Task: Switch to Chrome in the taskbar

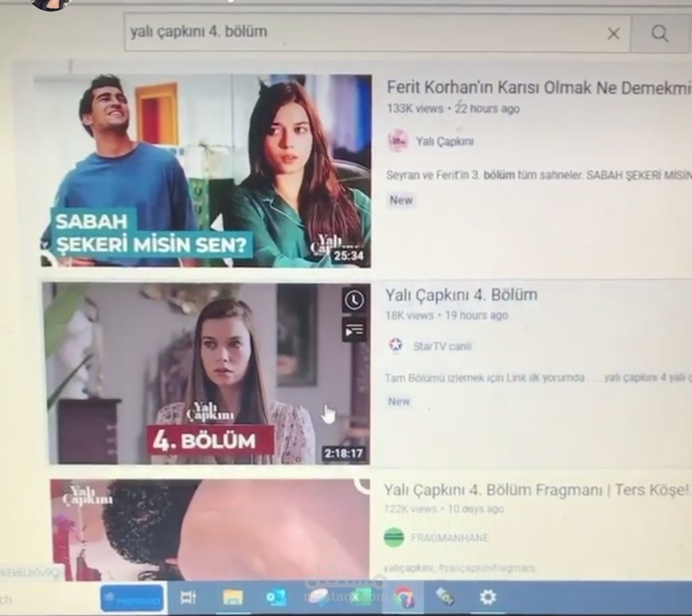Action: click(x=404, y=597)
